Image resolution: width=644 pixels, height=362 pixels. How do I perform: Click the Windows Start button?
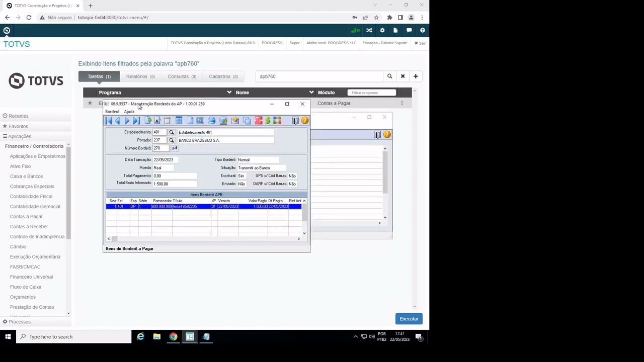tap(8, 337)
